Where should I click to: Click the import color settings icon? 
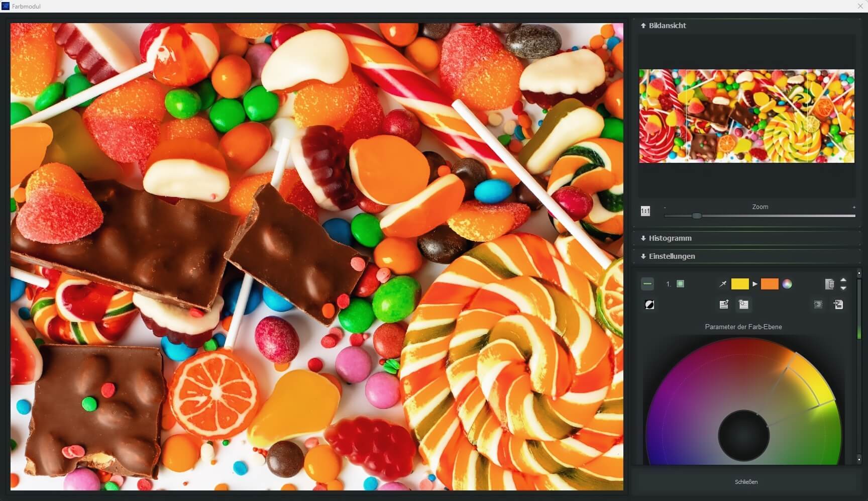743,305
